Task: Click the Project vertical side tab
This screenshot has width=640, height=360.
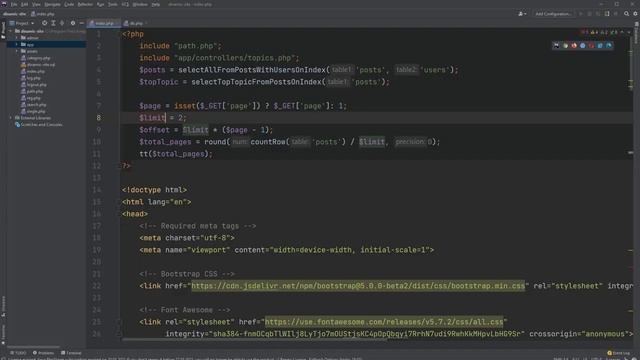Action: [3, 30]
